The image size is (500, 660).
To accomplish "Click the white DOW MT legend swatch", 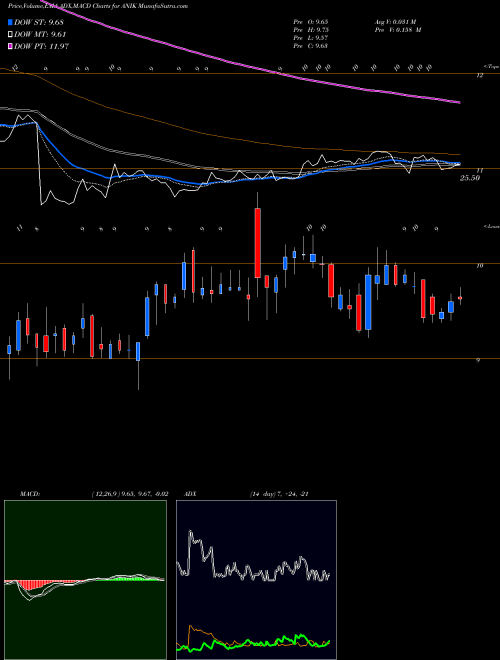I will coord(11,35).
